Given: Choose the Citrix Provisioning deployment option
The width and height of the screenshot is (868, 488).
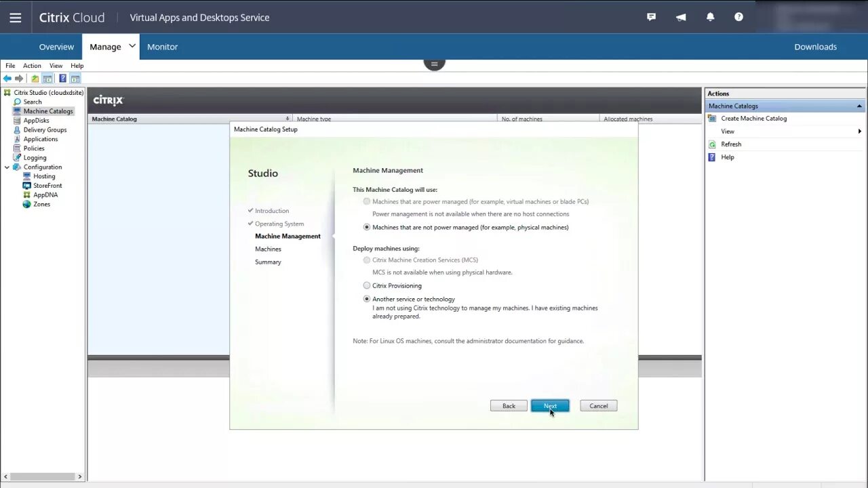Looking at the screenshot, I should pyautogui.click(x=367, y=285).
